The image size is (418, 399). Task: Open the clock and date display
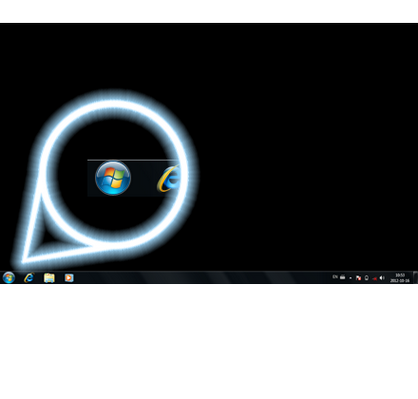(x=400, y=278)
